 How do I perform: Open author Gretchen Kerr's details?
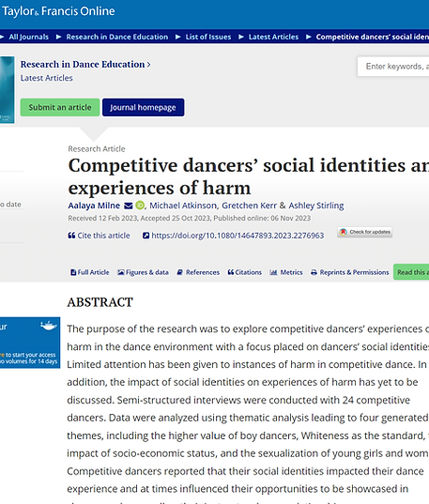[x=249, y=206]
